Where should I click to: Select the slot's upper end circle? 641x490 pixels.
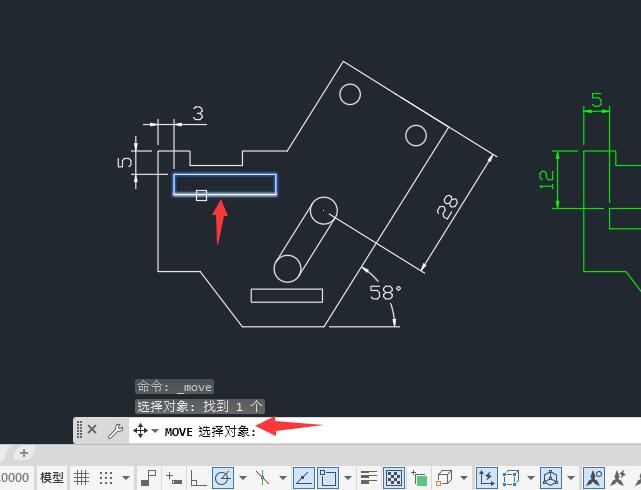pyautogui.click(x=324, y=211)
